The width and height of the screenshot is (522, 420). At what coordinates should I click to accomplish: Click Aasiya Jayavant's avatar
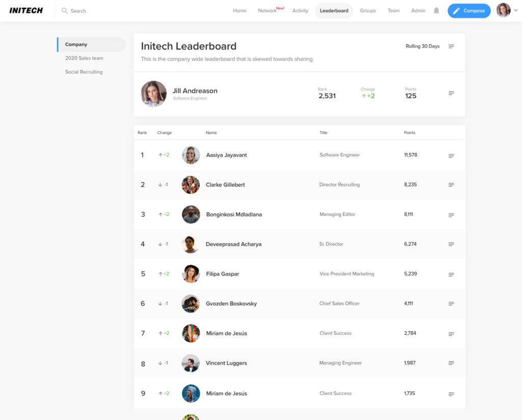click(191, 155)
